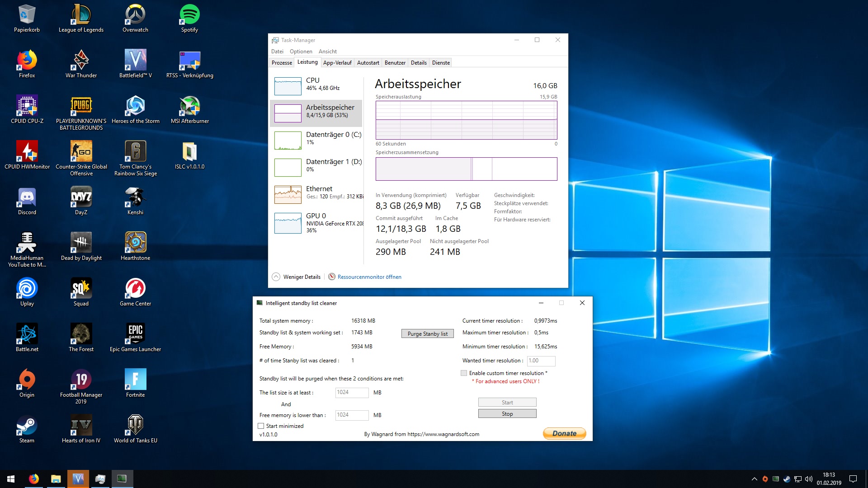
Task: Expand hidden system tray icons arrow
Action: click(754, 479)
